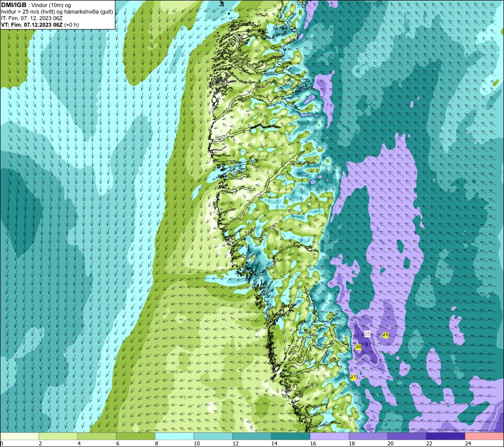Click the 4–6 green legend swatch
The height and width of the screenshot is (447, 504).
(x=97, y=436)
